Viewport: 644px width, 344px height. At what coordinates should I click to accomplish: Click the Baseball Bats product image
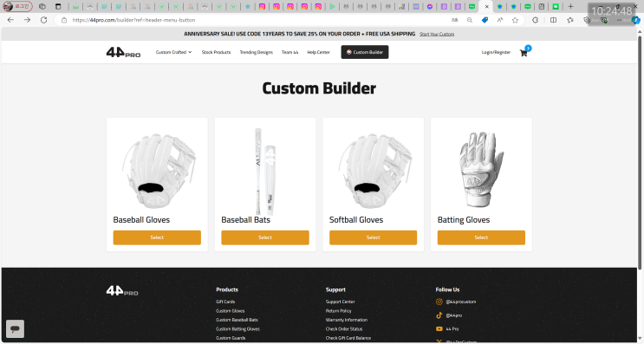click(265, 171)
